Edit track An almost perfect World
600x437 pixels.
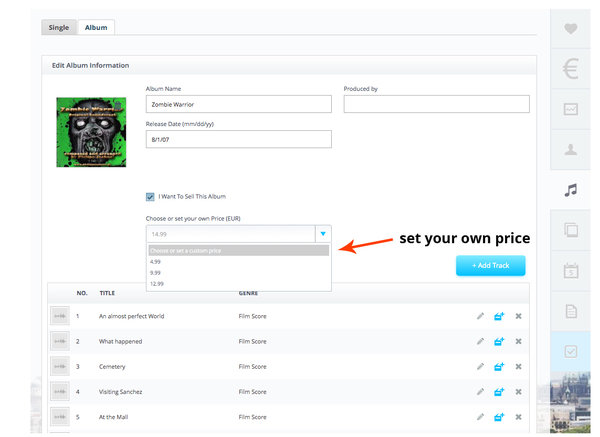(480, 316)
